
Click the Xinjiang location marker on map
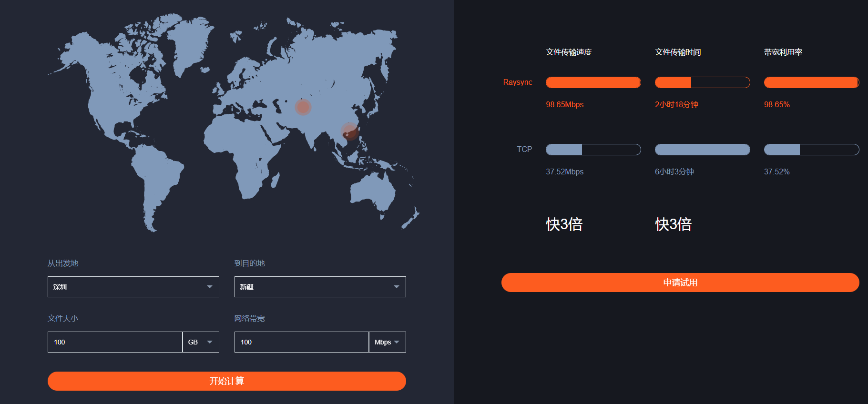303,107
